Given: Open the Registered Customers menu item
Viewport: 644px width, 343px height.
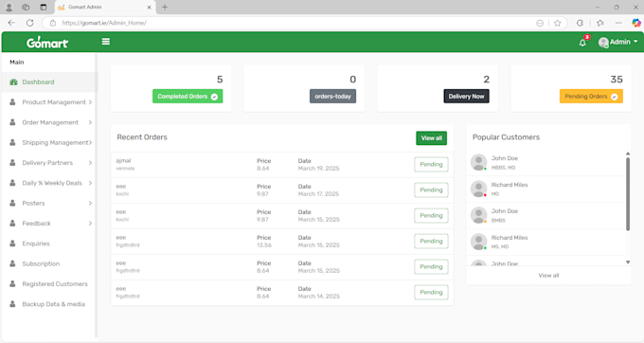Looking at the screenshot, I should (x=49, y=284).
